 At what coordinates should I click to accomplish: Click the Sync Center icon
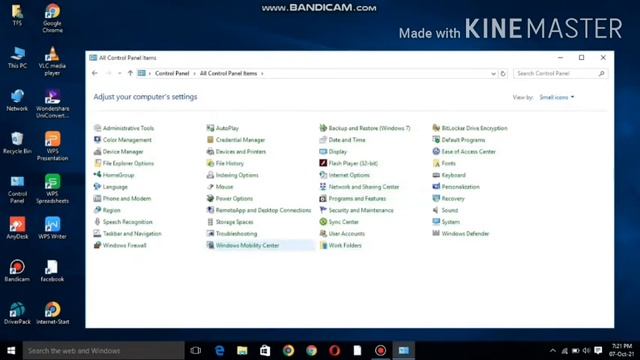323,222
